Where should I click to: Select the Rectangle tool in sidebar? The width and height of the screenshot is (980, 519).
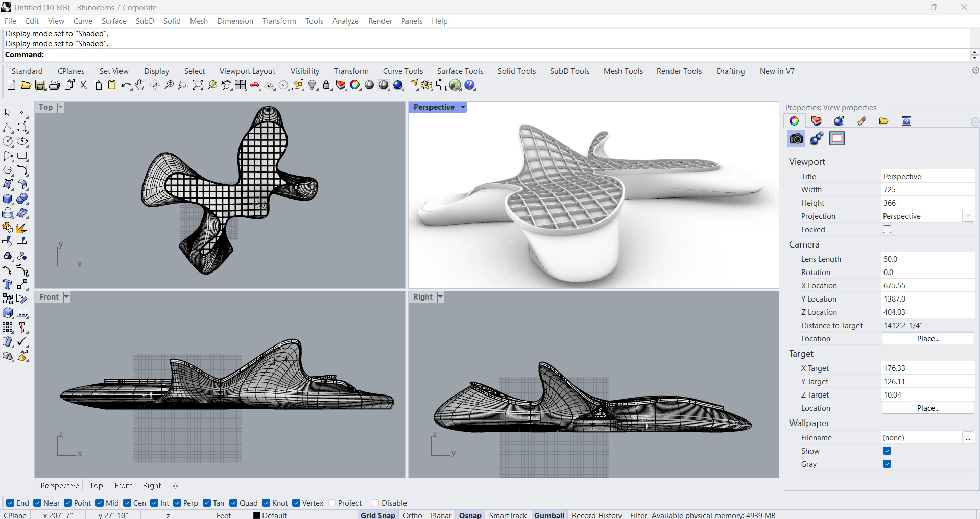(x=22, y=156)
